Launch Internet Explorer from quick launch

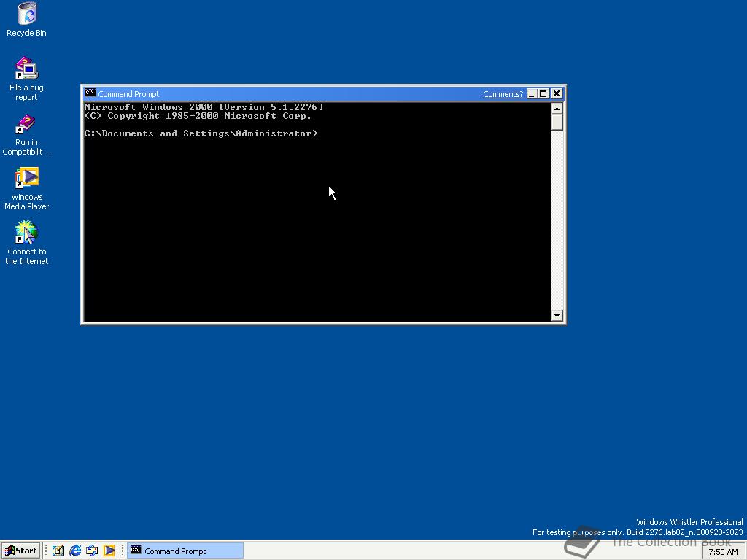point(75,551)
